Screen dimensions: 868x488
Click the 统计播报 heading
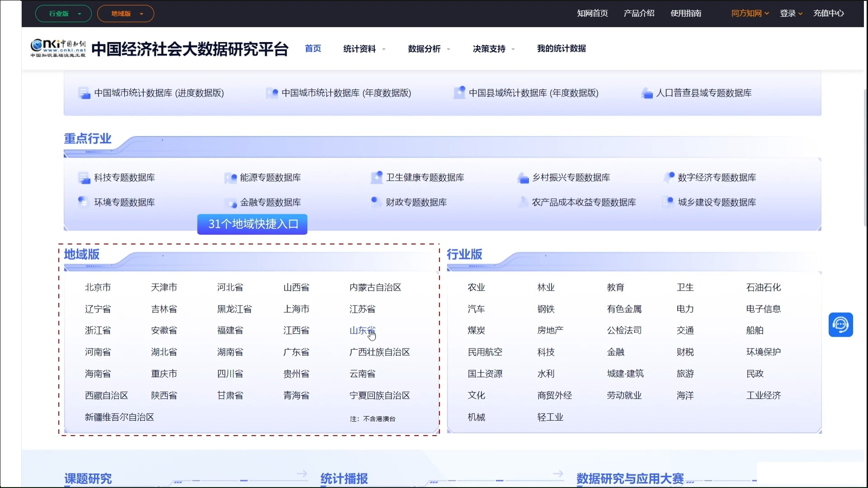coord(344,479)
